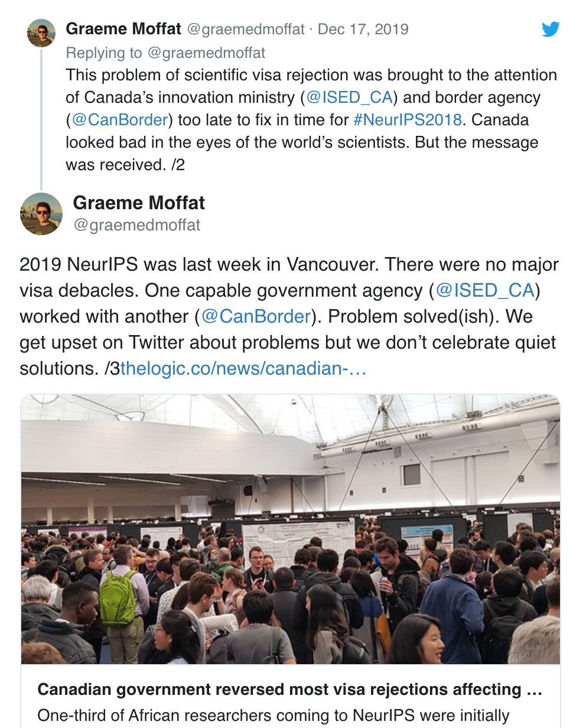Open @CanBorder mention after 'border agency'
Viewport: 573px width, 728px height.
(119, 120)
